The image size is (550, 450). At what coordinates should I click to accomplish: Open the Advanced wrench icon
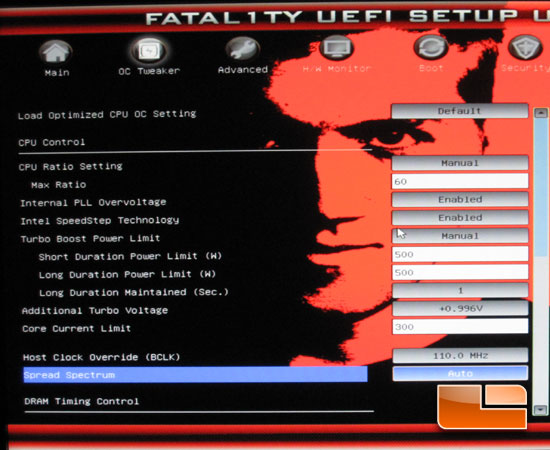coord(243,49)
